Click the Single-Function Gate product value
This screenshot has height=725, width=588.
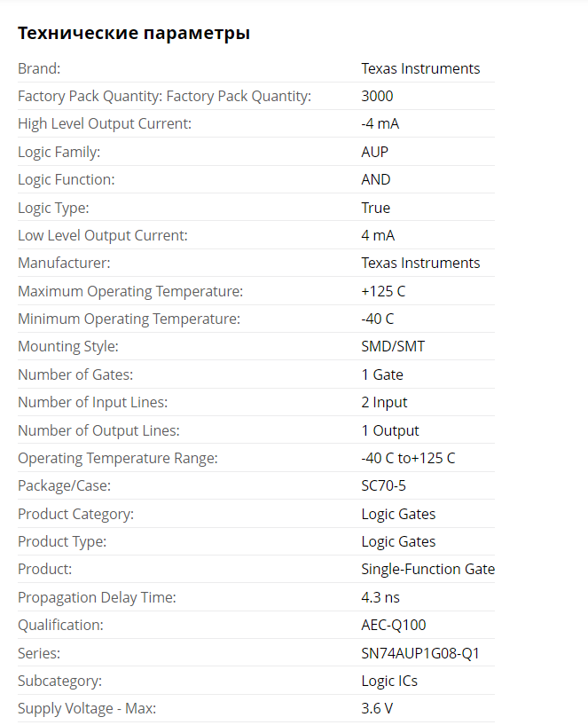pos(427,569)
